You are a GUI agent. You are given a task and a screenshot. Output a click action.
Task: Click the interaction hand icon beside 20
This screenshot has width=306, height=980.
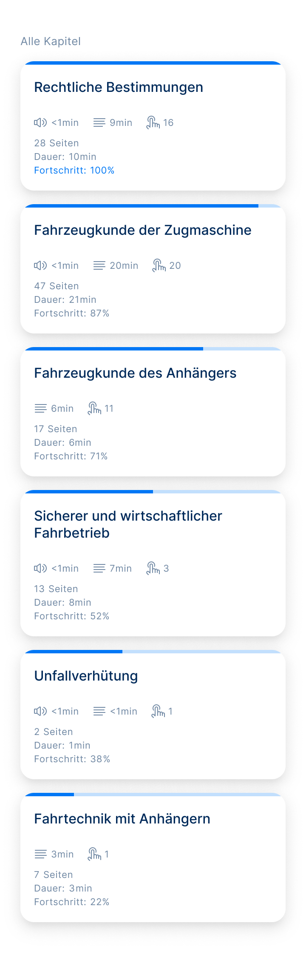[159, 265]
